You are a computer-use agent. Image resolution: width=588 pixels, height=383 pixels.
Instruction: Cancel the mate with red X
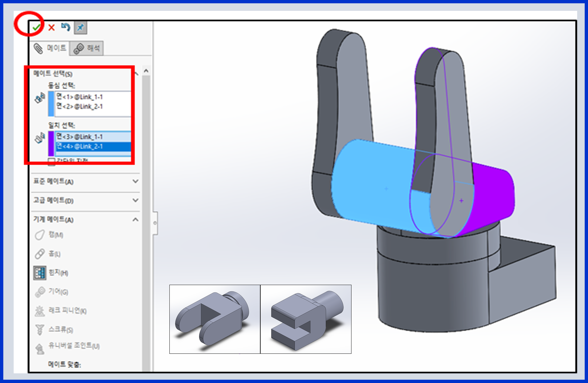(51, 27)
